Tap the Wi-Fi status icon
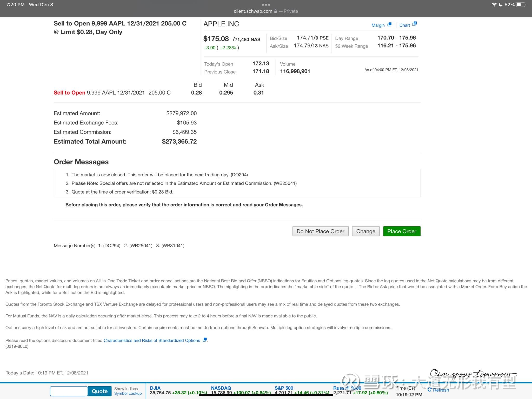The width and height of the screenshot is (532, 399). click(494, 5)
